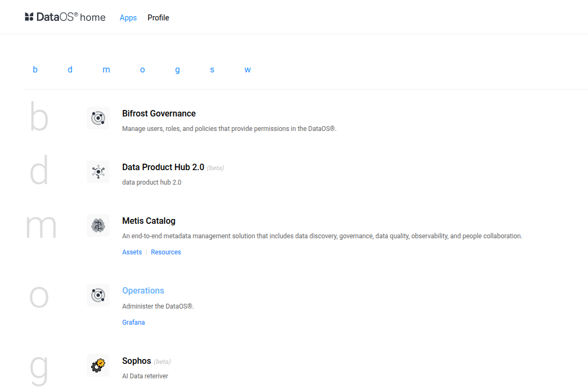Image resolution: width=588 pixels, height=388 pixels.
Task: Open the Bifrost Governance title
Action: pos(159,113)
